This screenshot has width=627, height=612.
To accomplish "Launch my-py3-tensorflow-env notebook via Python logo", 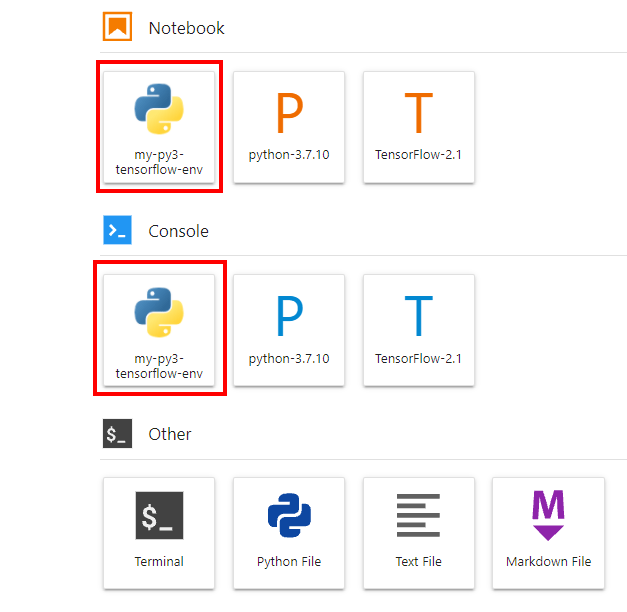I will [x=159, y=109].
